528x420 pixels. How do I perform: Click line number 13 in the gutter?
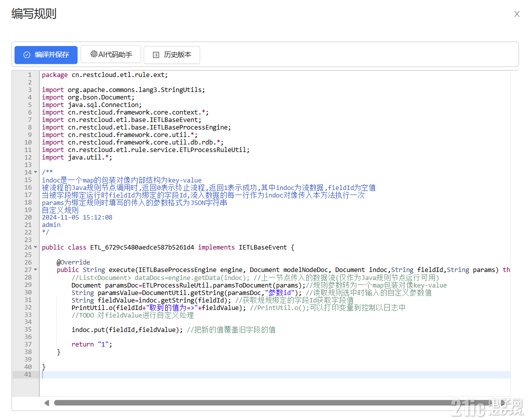pos(28,165)
